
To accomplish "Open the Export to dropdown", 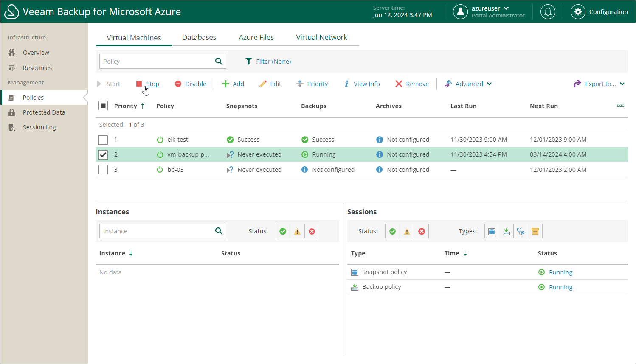I will [x=599, y=84].
